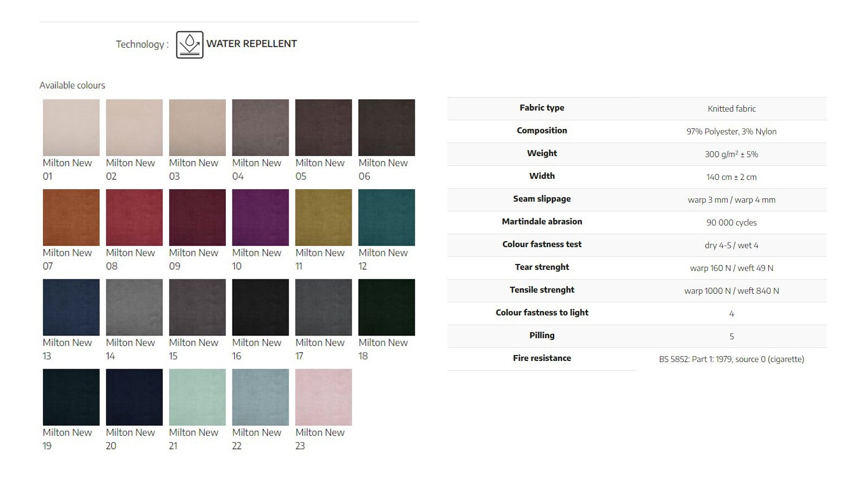This screenshot has height=497, width=868.
Task: Pick the Milton New 04 grey-brown swatch
Action: 261,127
